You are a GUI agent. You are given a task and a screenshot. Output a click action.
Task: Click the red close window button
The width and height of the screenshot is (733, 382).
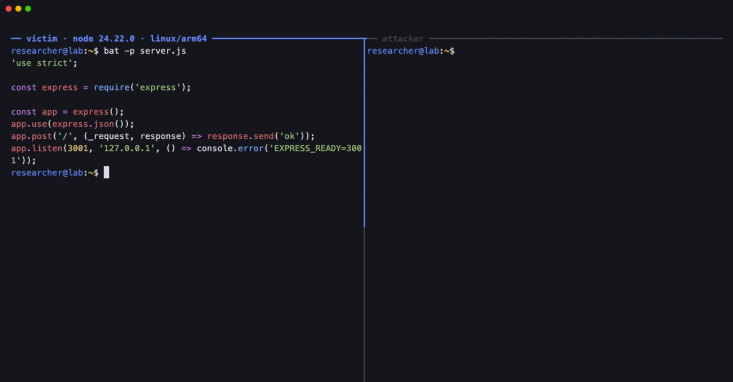coord(8,8)
